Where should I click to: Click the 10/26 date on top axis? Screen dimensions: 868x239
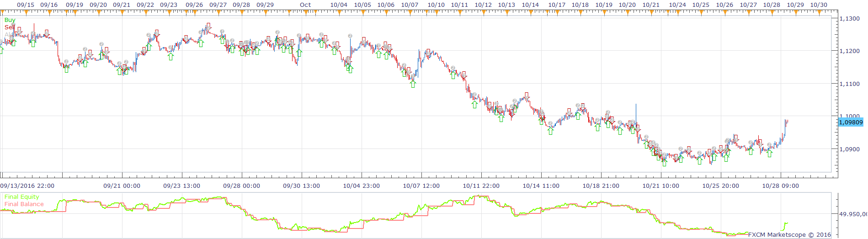click(x=724, y=5)
